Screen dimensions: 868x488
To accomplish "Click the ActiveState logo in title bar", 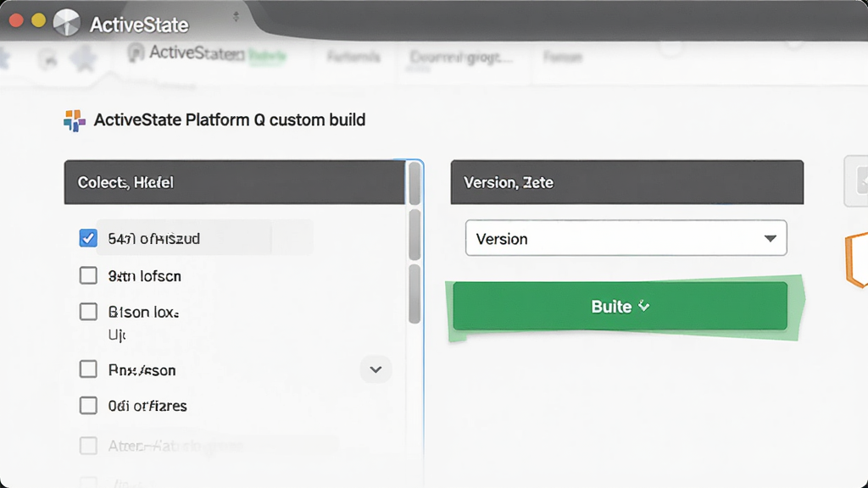I will click(x=66, y=23).
